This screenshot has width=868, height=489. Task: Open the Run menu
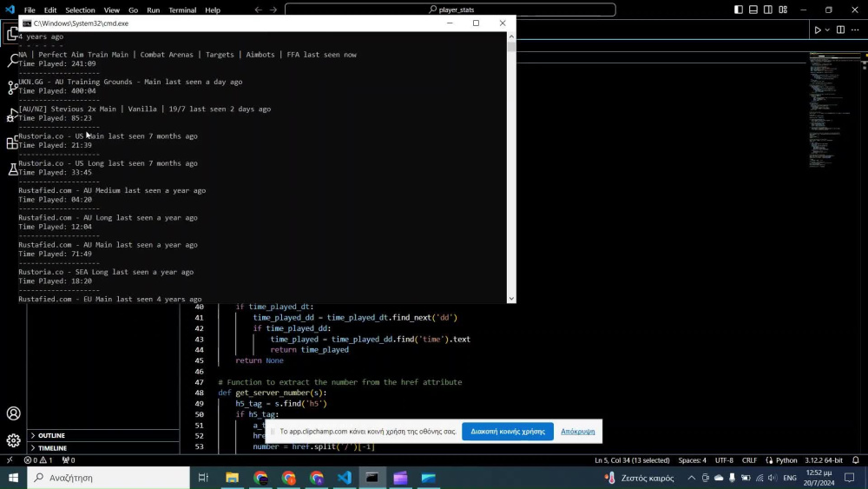[154, 10]
